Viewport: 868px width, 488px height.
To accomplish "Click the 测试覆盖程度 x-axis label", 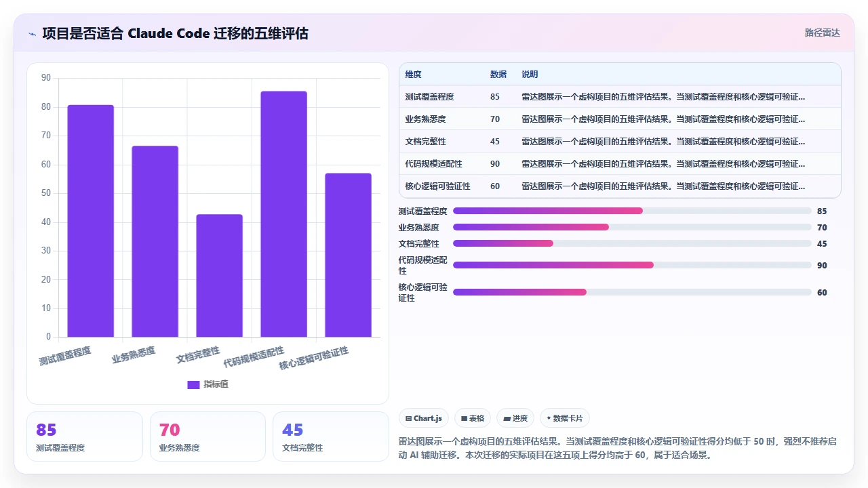I will click(x=65, y=356).
